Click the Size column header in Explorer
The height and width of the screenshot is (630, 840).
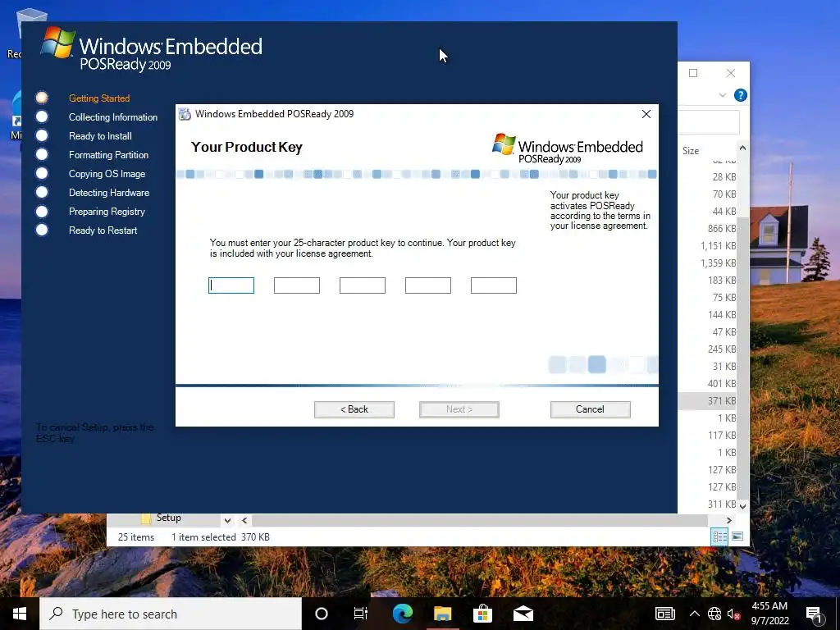tap(691, 151)
